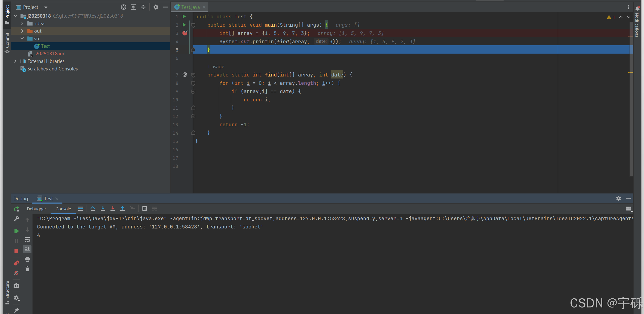This screenshot has width=644, height=314.
Task: Clear the console with the trash icon
Action: tap(27, 269)
